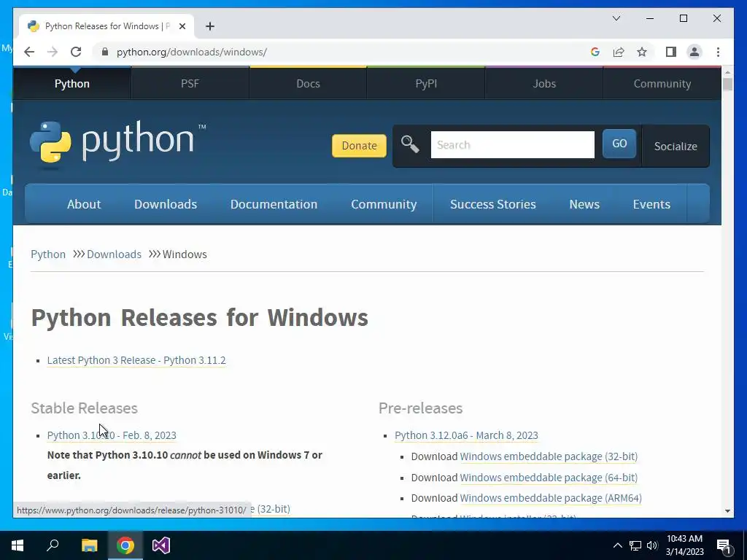Click the yellow Donate button
747x560 pixels.
(x=359, y=145)
